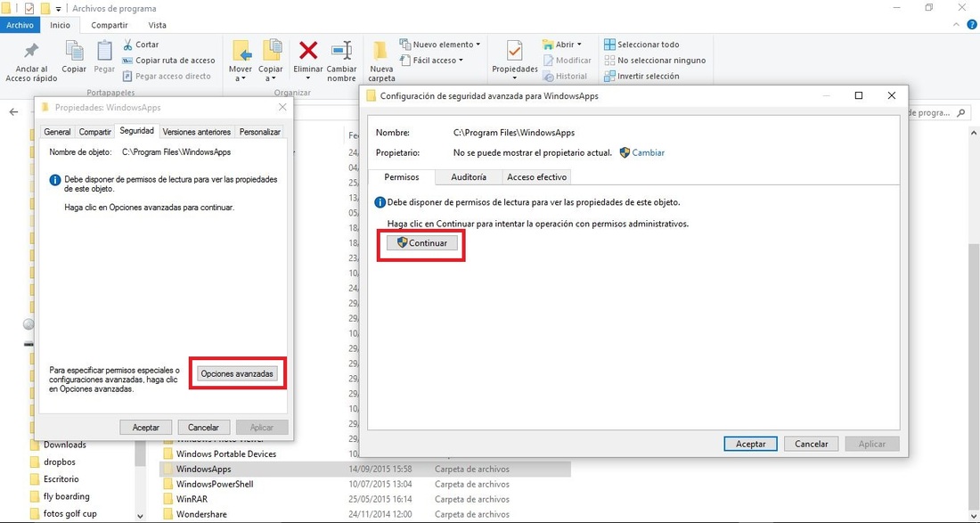
Task: Click the Copiar a icon in Organizar
Action: pyautogui.click(x=271, y=52)
